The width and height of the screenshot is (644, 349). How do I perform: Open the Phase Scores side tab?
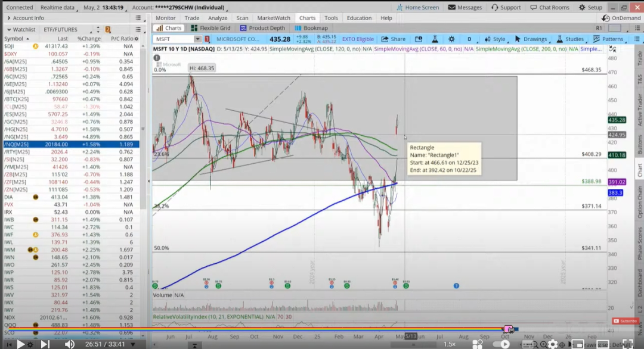point(639,243)
